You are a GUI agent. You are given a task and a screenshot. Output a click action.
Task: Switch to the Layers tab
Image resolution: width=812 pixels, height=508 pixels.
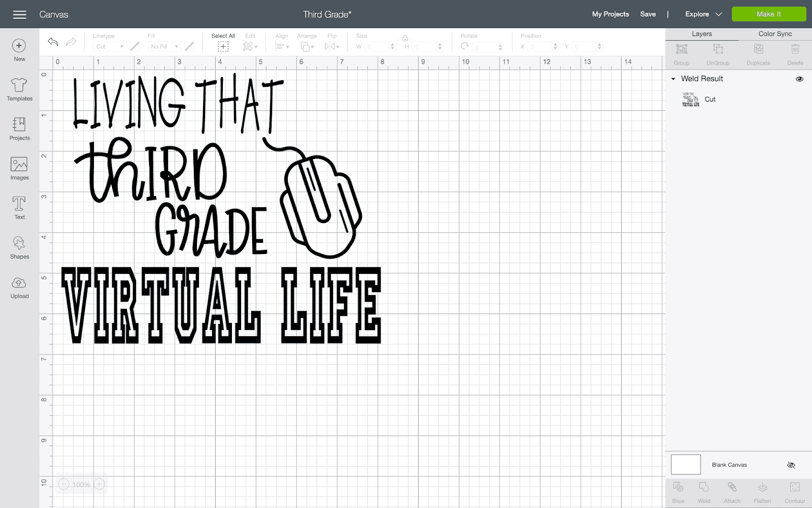pos(701,34)
